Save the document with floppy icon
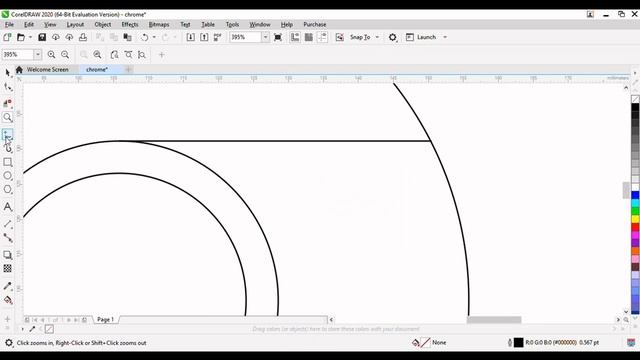 [42, 37]
